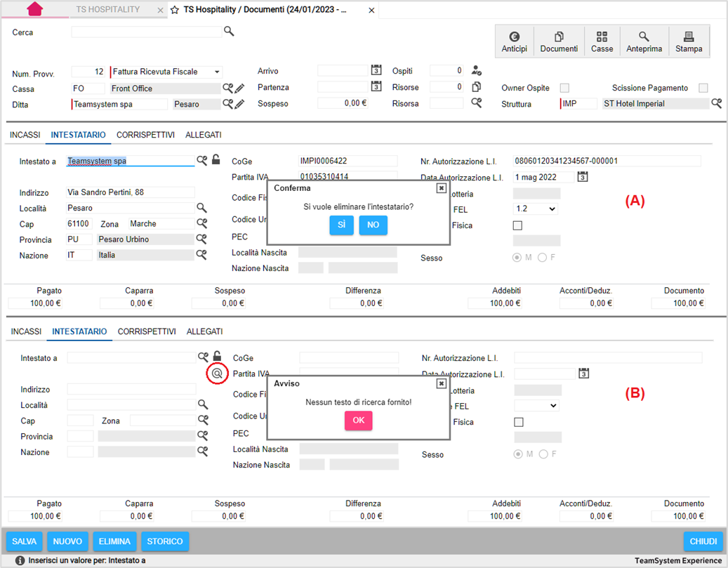Click Zona Marche lookup icon

tap(201, 223)
